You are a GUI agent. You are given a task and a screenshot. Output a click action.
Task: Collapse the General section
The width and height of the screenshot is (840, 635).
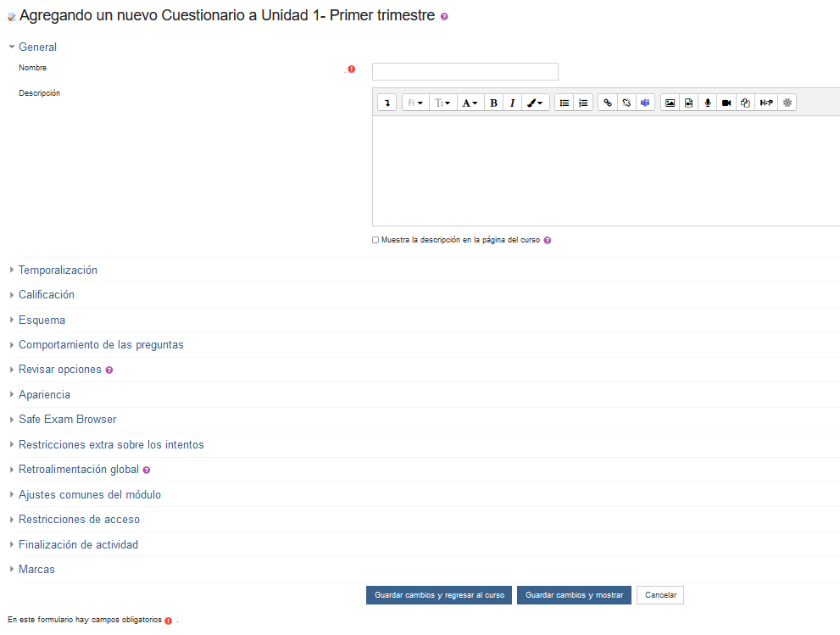pos(37,47)
